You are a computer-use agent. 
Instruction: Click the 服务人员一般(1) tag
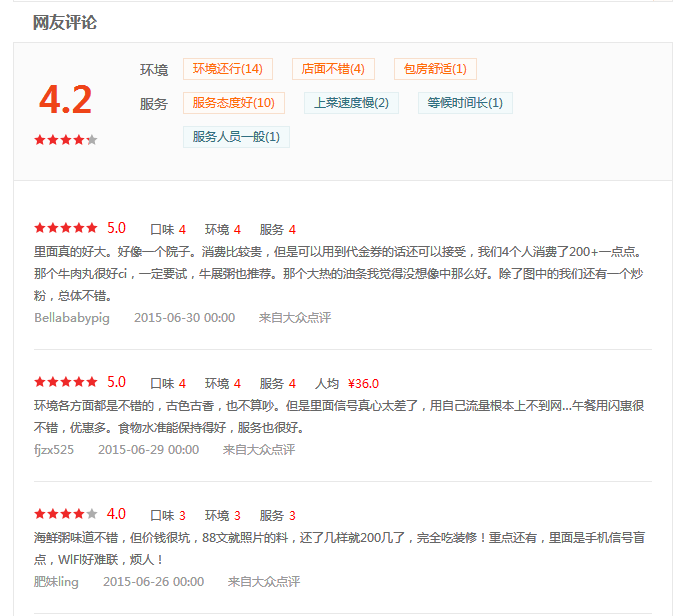[x=236, y=137]
